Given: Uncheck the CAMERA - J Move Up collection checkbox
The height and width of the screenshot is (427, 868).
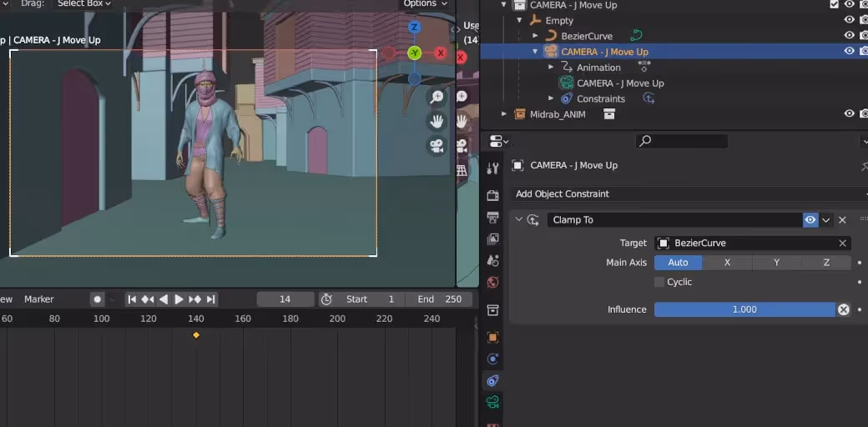Looking at the screenshot, I should [x=835, y=4].
